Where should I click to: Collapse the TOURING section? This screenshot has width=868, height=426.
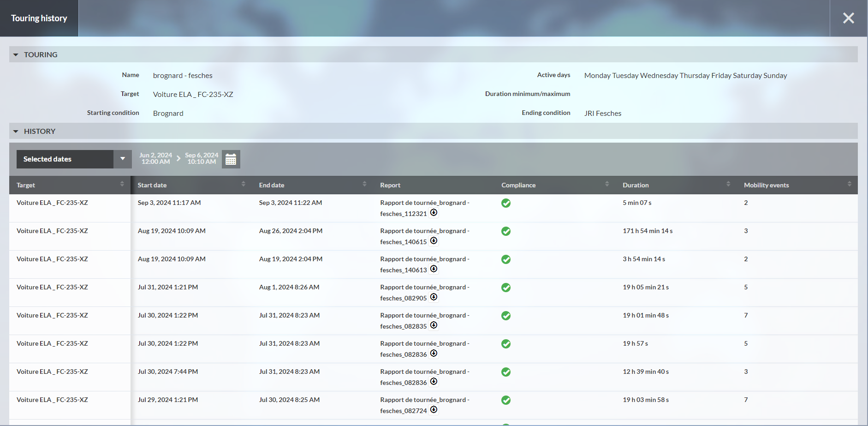[16, 55]
